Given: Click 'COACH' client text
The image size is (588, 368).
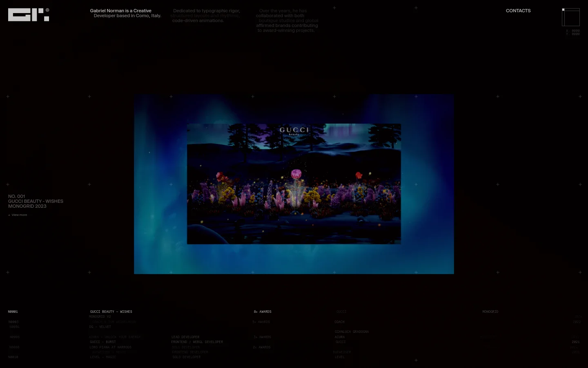Looking at the screenshot, I should click(339, 322).
